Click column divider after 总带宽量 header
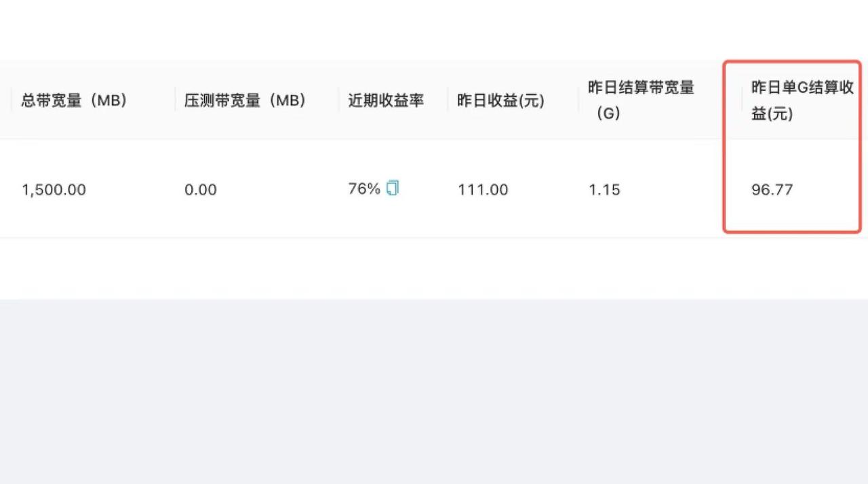Screen dimensions: 868x484 point(175,100)
